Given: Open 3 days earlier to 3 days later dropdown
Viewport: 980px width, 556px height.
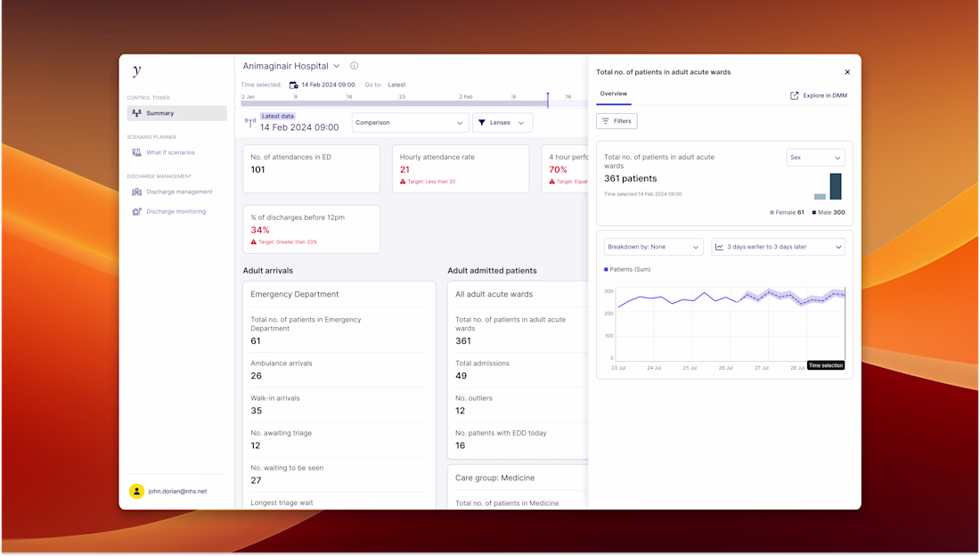Looking at the screenshot, I should pyautogui.click(x=778, y=247).
